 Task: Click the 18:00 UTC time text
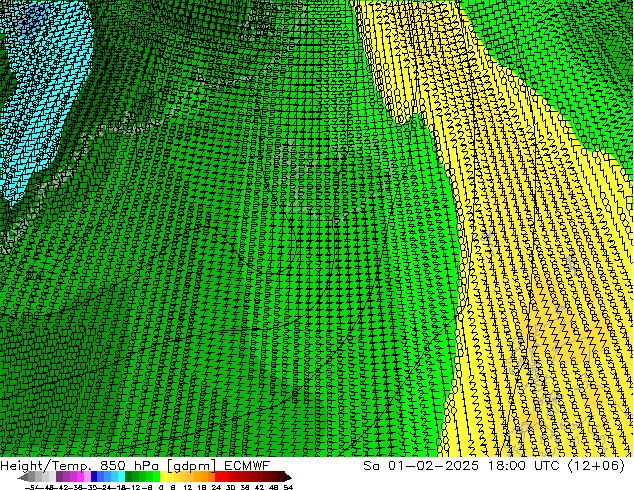(524, 466)
